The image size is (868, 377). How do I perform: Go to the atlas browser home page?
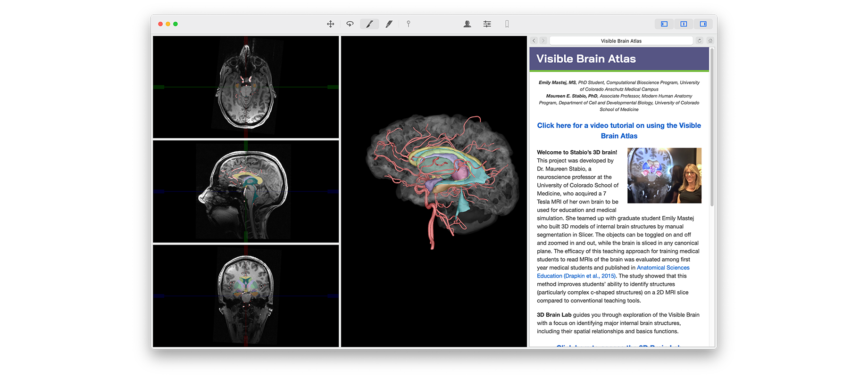[710, 41]
